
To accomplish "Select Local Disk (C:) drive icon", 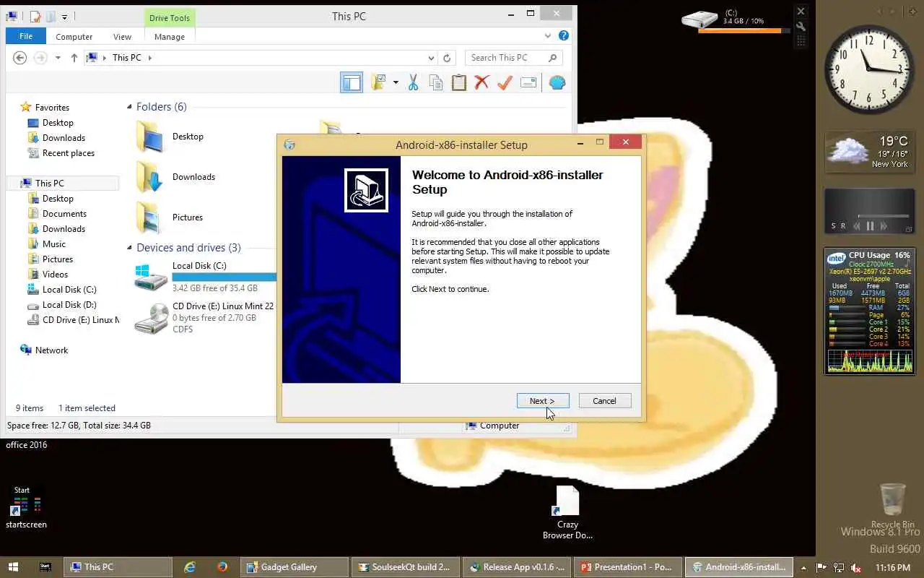I will click(x=151, y=277).
